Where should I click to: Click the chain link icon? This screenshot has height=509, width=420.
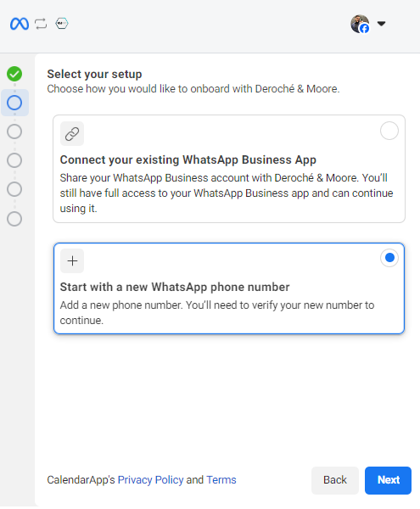[x=72, y=134]
